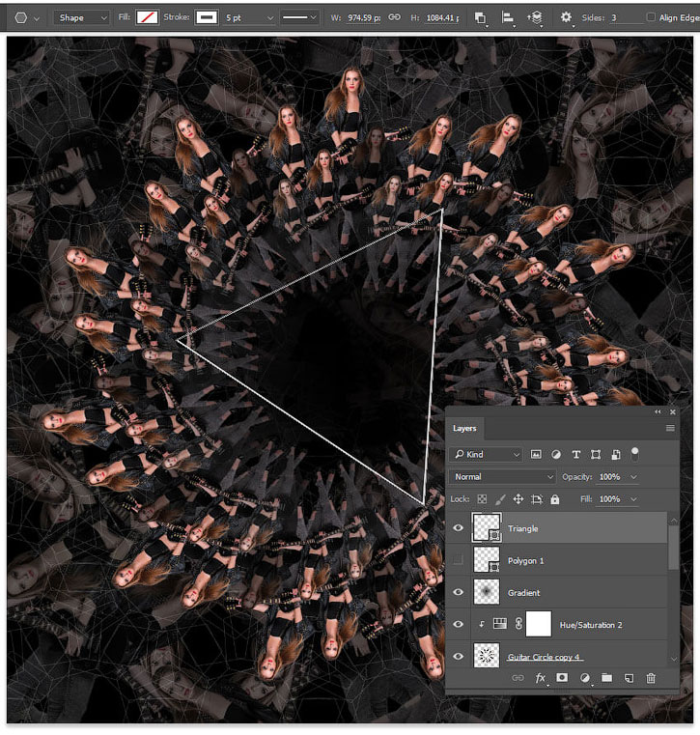Screen dimensions: 700x735
Task: Click the Hue/Saturation adjustment icon
Action: (500, 624)
